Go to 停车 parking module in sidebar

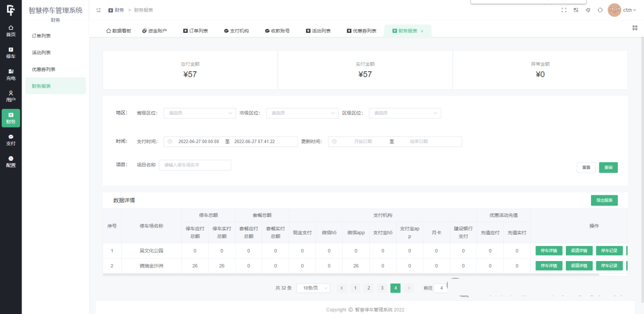tap(11, 52)
